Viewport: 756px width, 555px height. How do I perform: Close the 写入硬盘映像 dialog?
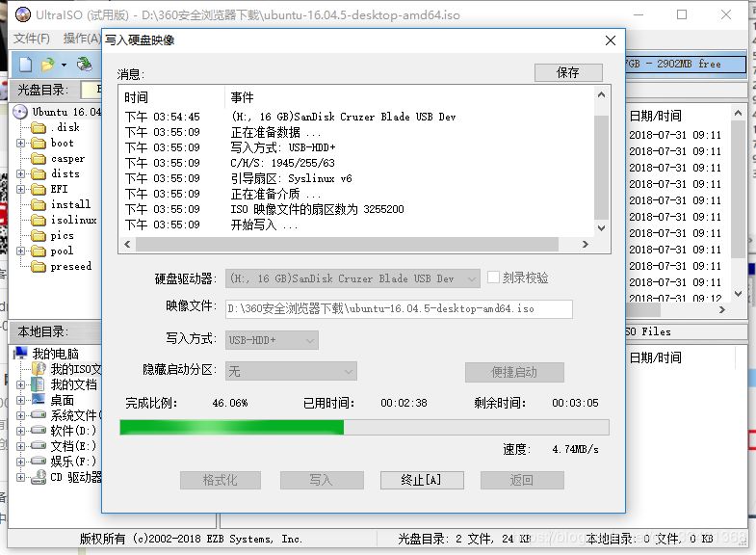[x=611, y=40]
